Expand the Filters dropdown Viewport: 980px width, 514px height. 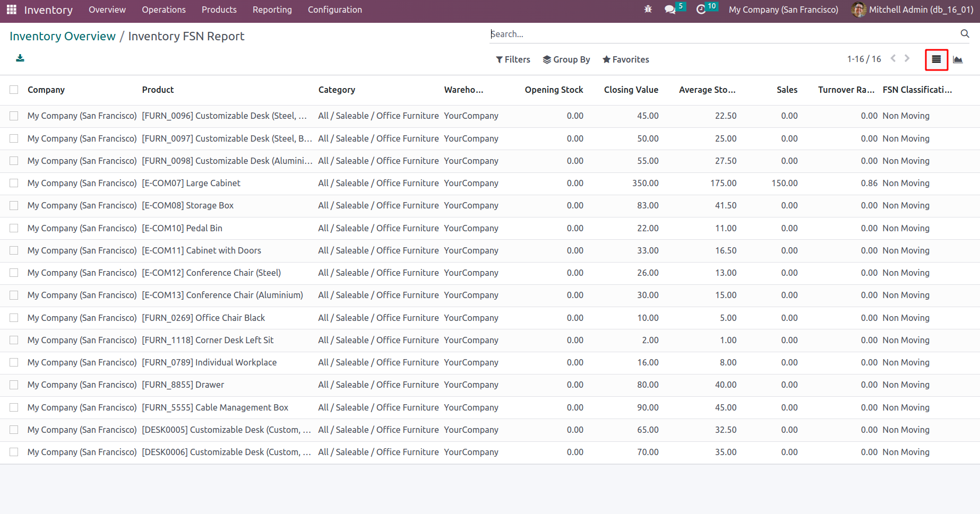coord(513,59)
